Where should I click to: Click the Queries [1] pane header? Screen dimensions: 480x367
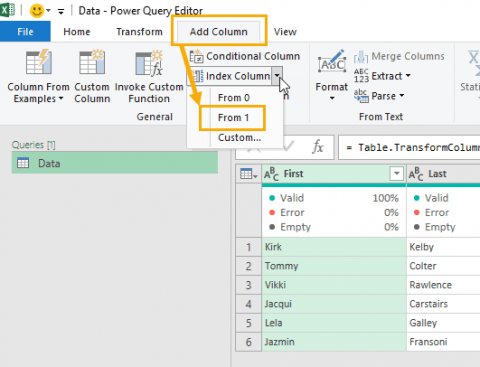pos(34,145)
